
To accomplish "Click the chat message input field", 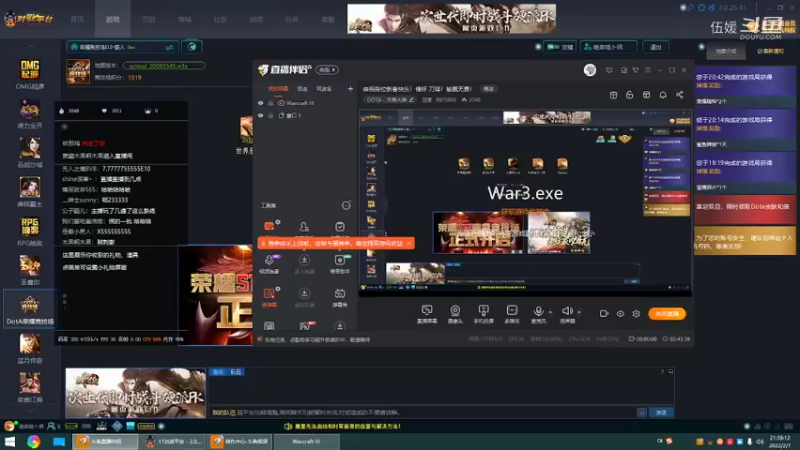I will click(x=423, y=412).
